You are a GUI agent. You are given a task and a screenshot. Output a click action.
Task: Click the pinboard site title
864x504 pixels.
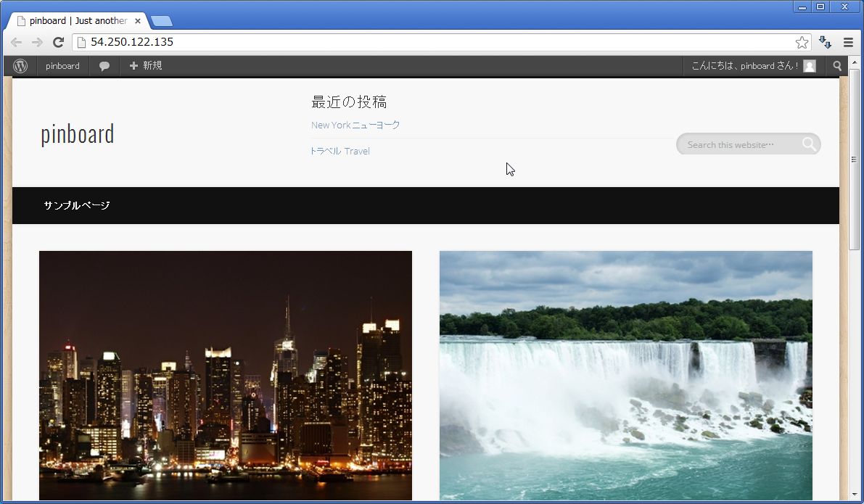[78, 134]
